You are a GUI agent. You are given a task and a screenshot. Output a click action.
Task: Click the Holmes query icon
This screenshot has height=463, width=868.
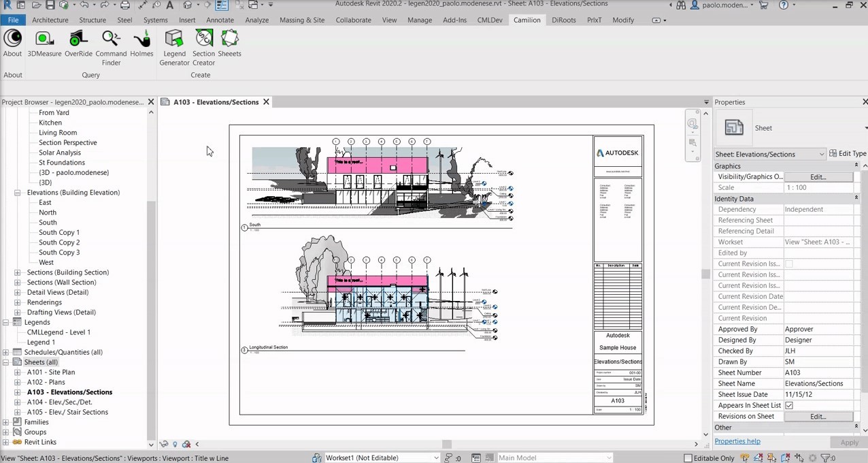pos(141,44)
